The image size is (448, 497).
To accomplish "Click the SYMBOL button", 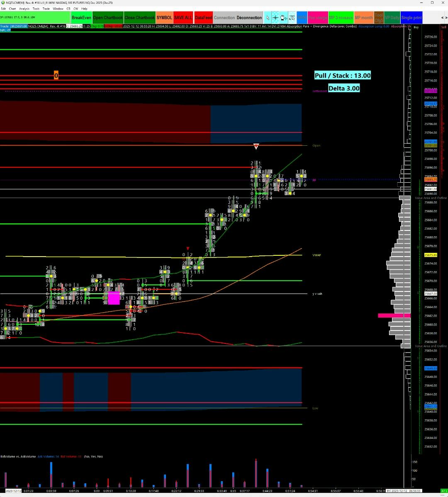I will [x=164, y=17].
